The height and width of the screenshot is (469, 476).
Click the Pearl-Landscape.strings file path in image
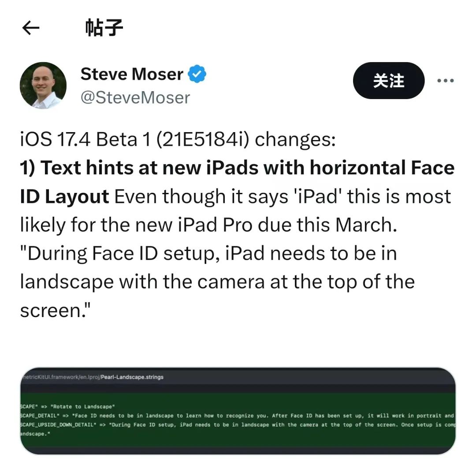(93, 377)
